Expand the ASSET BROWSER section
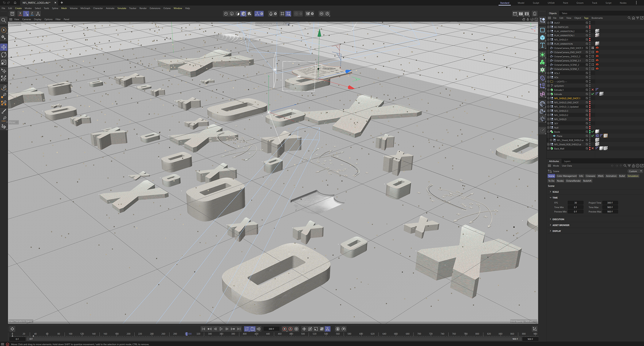 point(550,225)
